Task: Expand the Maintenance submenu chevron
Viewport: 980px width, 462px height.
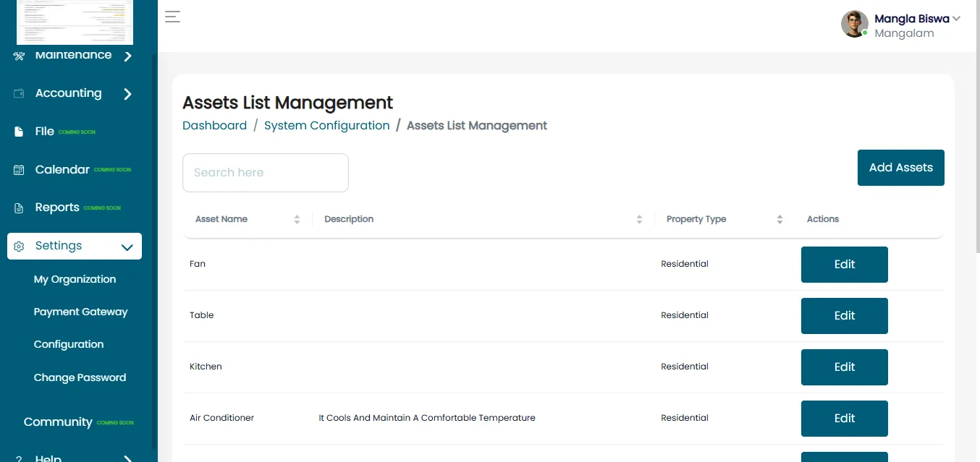Action: point(127,56)
